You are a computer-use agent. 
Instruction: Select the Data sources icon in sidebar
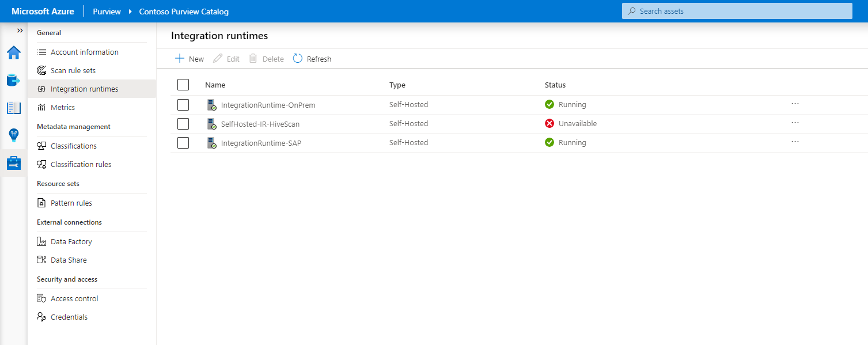(13, 80)
